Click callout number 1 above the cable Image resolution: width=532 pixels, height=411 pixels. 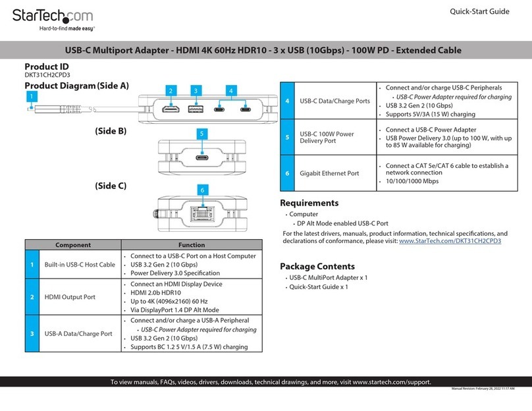(x=32, y=96)
